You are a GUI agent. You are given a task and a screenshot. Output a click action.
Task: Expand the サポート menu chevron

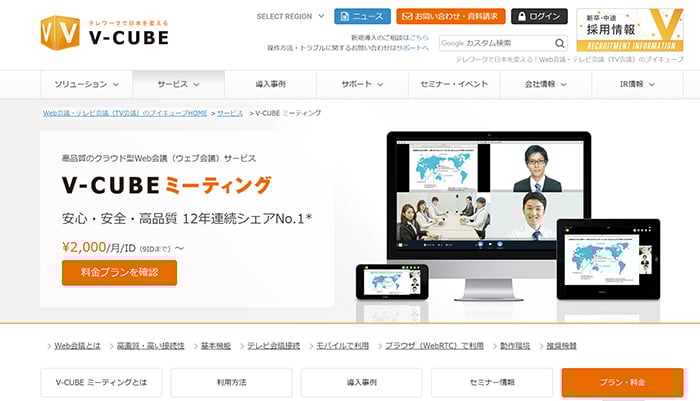click(x=380, y=84)
